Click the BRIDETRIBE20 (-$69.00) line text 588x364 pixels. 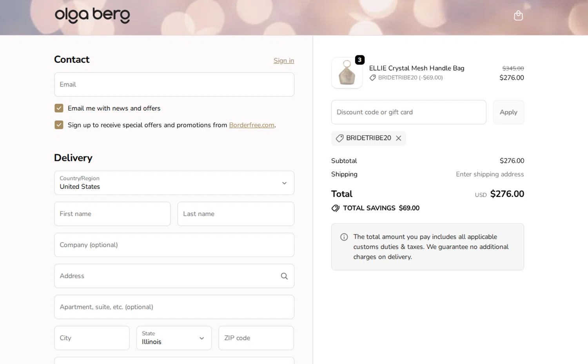point(410,78)
